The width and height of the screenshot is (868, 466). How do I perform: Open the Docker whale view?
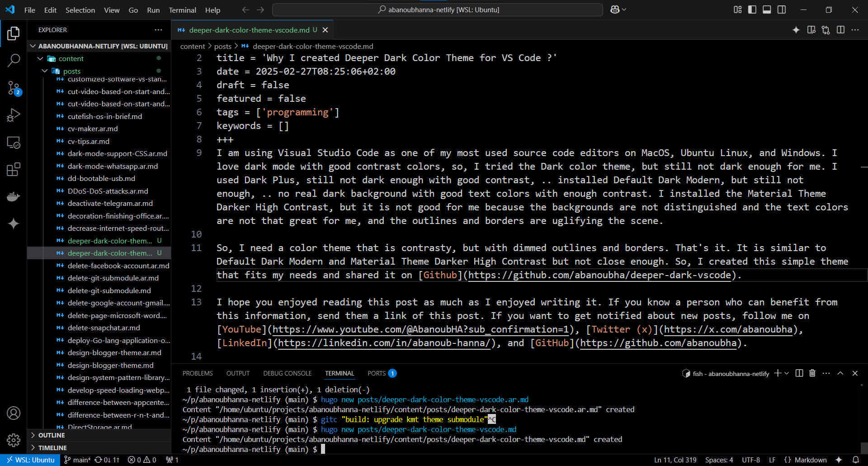point(14,197)
